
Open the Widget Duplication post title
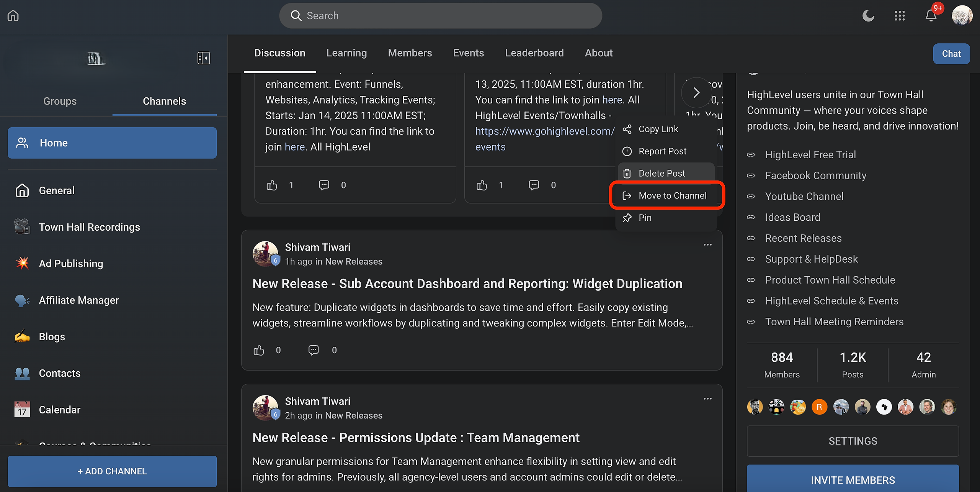pos(467,284)
